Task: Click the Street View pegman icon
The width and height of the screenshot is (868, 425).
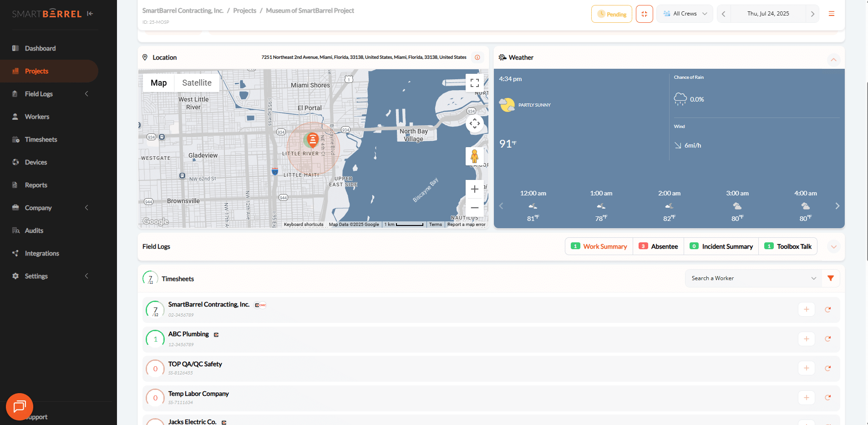Action: [x=474, y=156]
